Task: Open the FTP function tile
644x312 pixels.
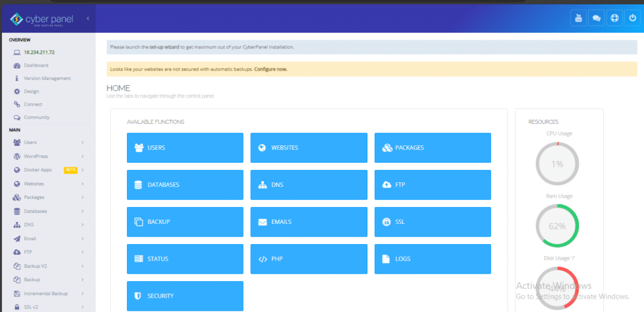Action: pos(433,185)
